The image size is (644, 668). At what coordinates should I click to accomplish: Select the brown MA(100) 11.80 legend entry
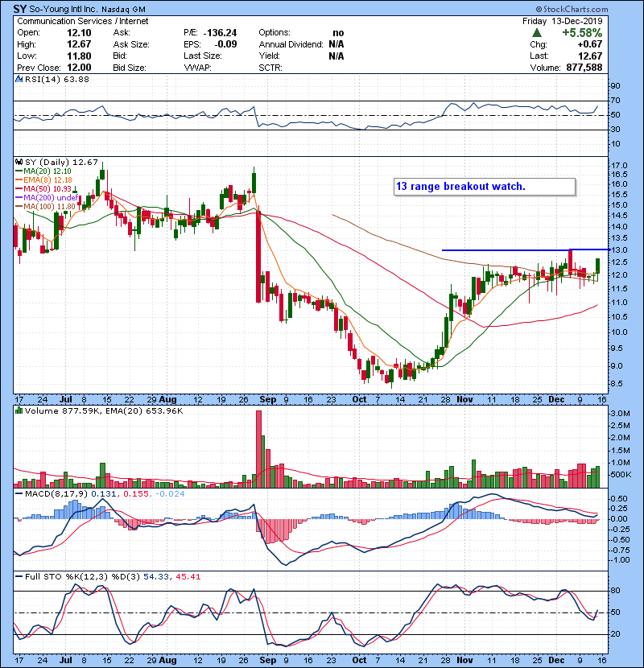(x=45, y=207)
